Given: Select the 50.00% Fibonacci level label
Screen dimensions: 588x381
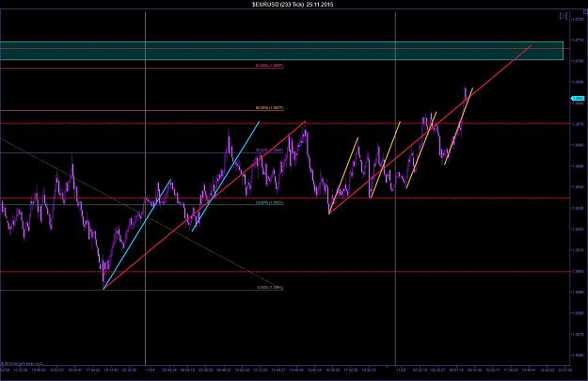Looking at the screenshot, I should coord(269,108).
